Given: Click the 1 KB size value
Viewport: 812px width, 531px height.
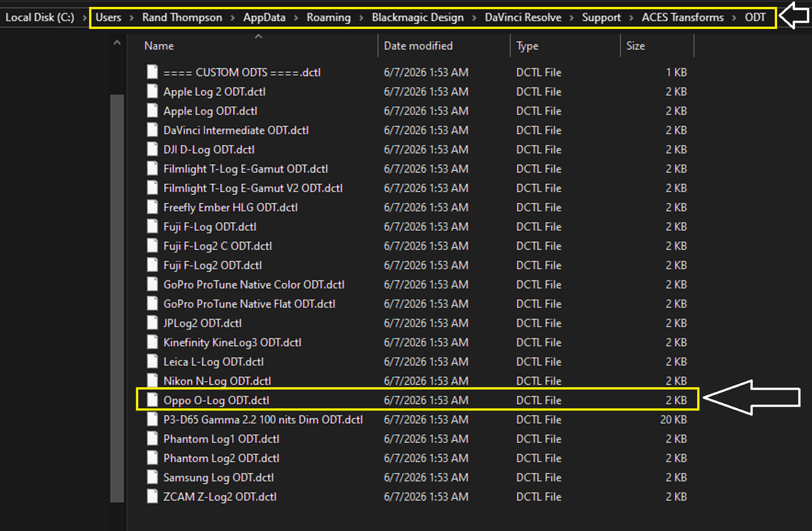Looking at the screenshot, I should [x=676, y=72].
